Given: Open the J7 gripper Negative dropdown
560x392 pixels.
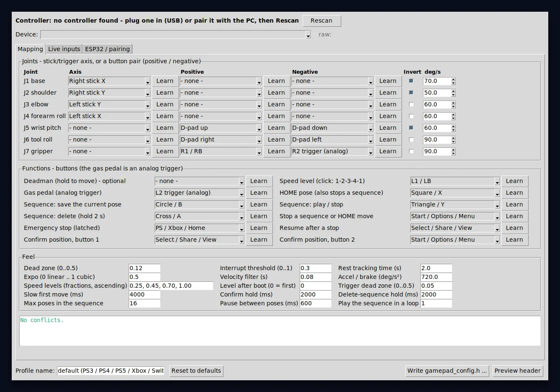Looking at the screenshot, I should click(x=332, y=151).
